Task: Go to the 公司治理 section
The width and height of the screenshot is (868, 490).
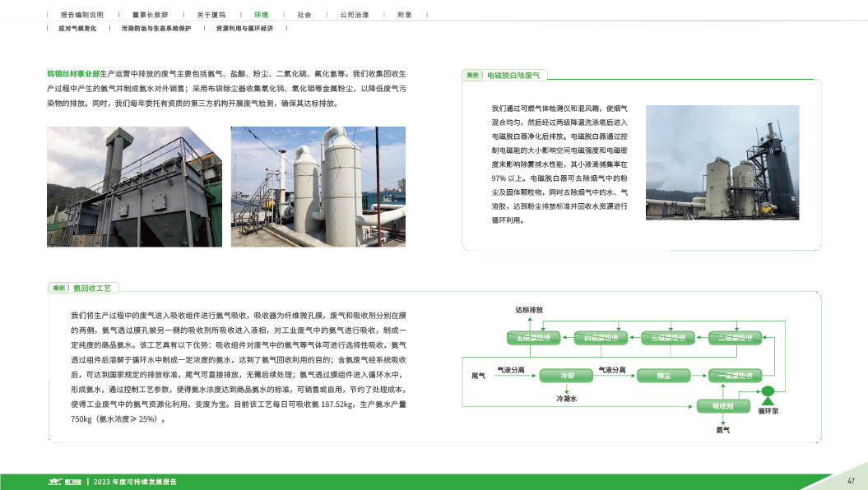Action: pyautogui.click(x=354, y=15)
